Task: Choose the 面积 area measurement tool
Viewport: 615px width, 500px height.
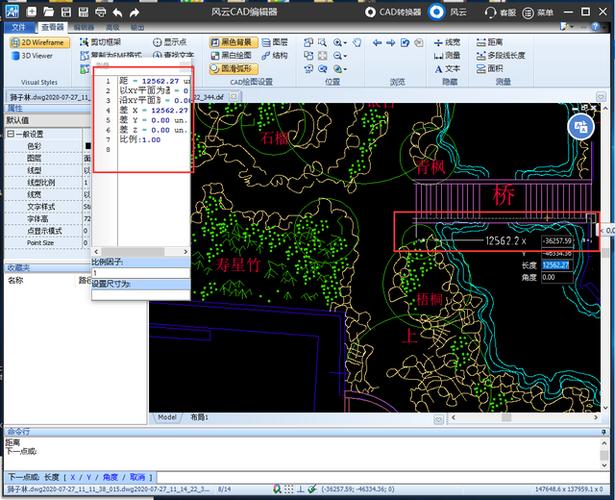Action: (489, 69)
